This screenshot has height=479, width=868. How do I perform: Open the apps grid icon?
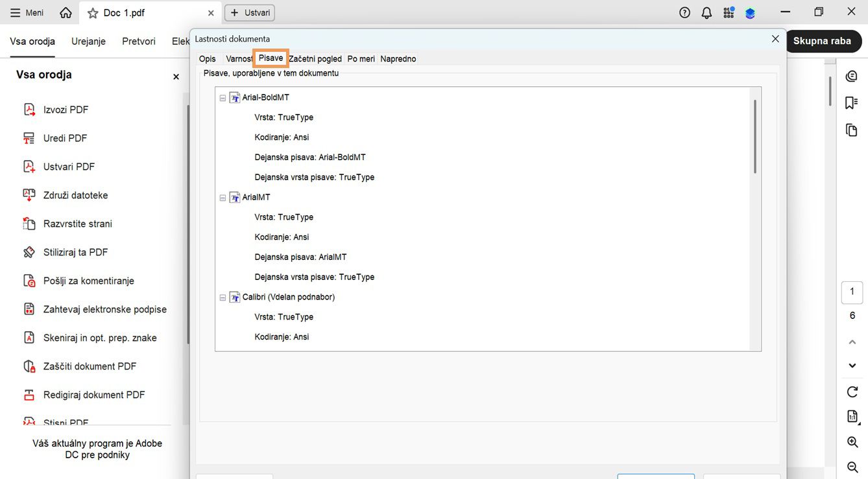(729, 13)
